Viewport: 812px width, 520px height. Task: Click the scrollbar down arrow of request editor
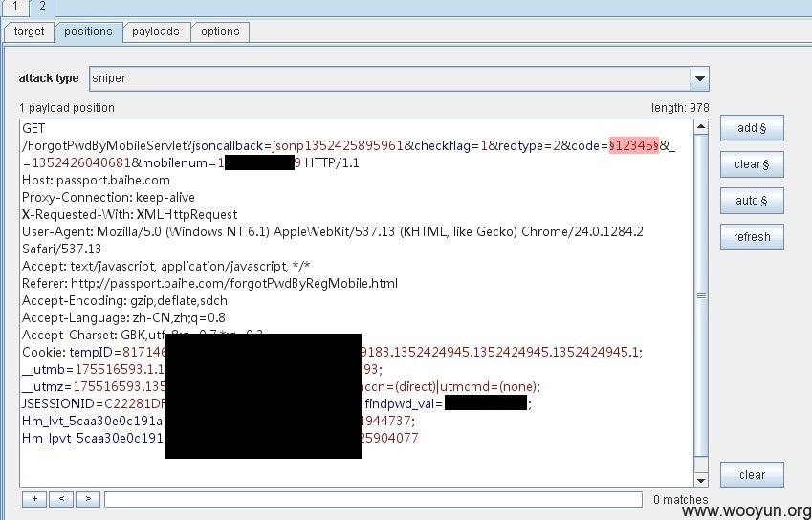click(701, 480)
